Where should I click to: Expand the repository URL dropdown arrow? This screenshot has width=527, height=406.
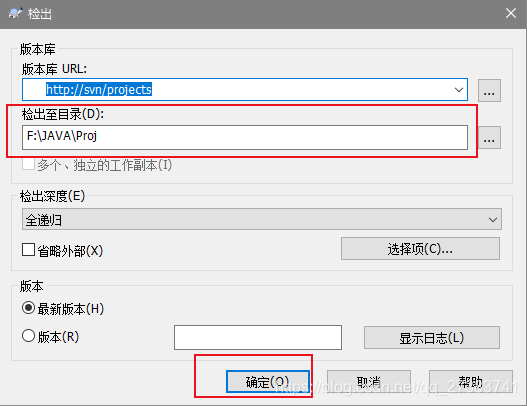459,90
